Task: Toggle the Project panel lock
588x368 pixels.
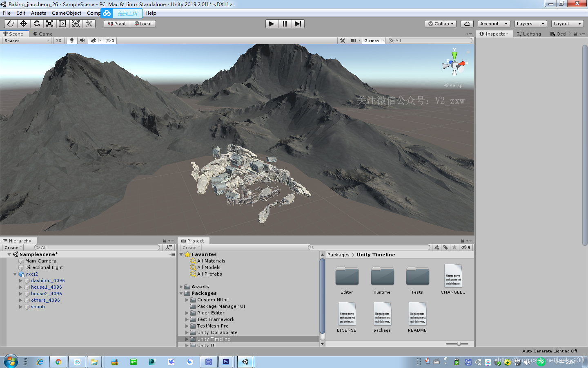Action: (462, 241)
